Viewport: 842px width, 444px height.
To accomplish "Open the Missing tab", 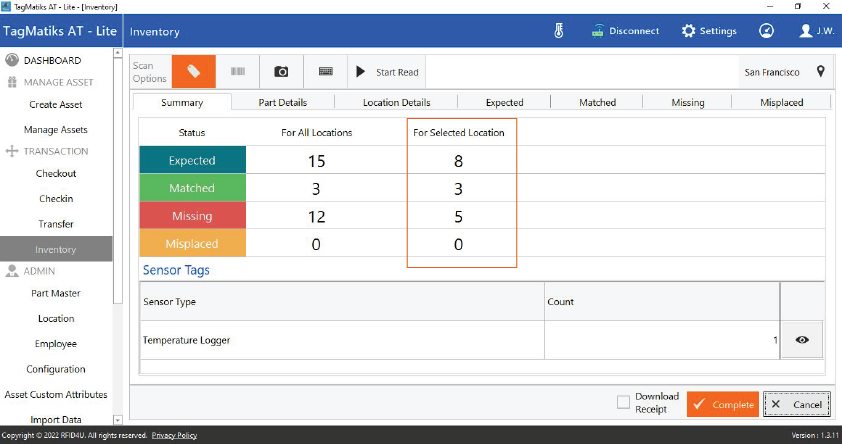I will [688, 102].
